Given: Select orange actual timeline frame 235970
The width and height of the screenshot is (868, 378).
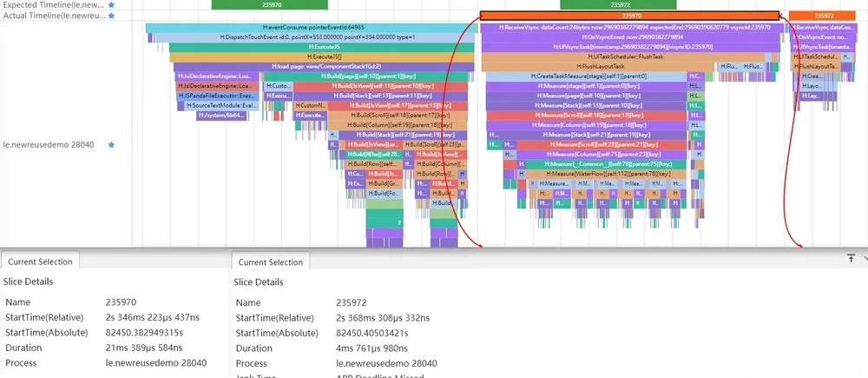Looking at the screenshot, I should pyautogui.click(x=629, y=16).
